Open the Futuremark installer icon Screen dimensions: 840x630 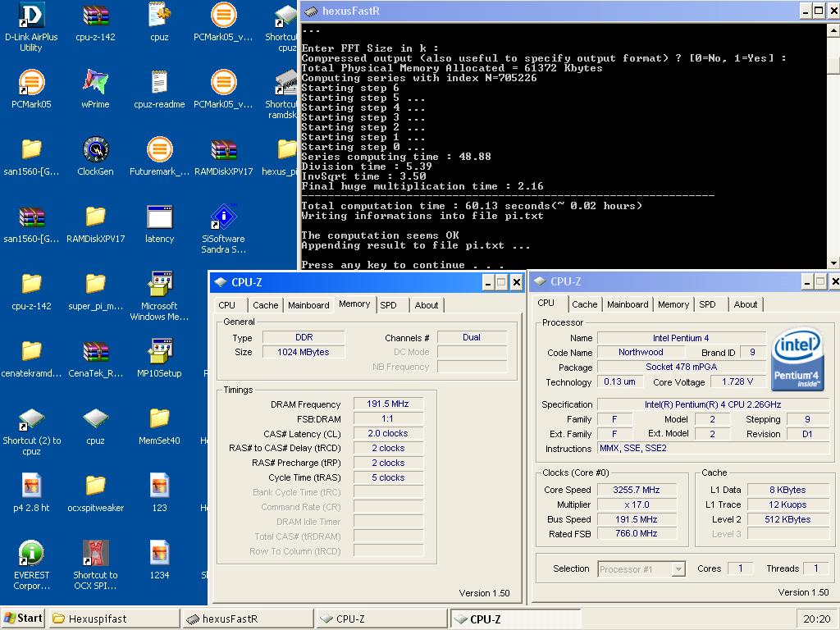[159, 149]
